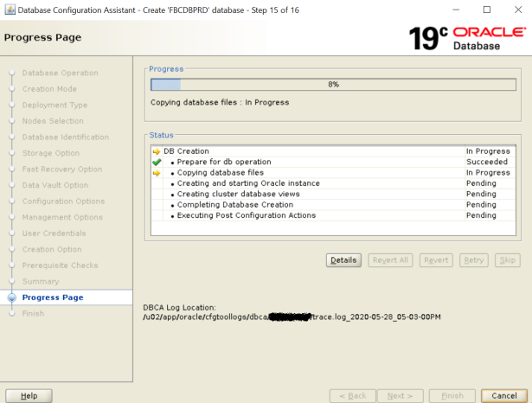
Task: Click the green checkmark beside Prepare for db operation
Action: tap(157, 162)
